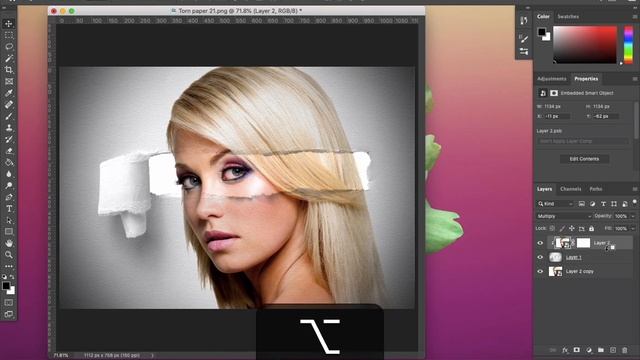Create a new layer icon
Image resolution: width=640 pixels, height=360 pixels.
point(613,350)
